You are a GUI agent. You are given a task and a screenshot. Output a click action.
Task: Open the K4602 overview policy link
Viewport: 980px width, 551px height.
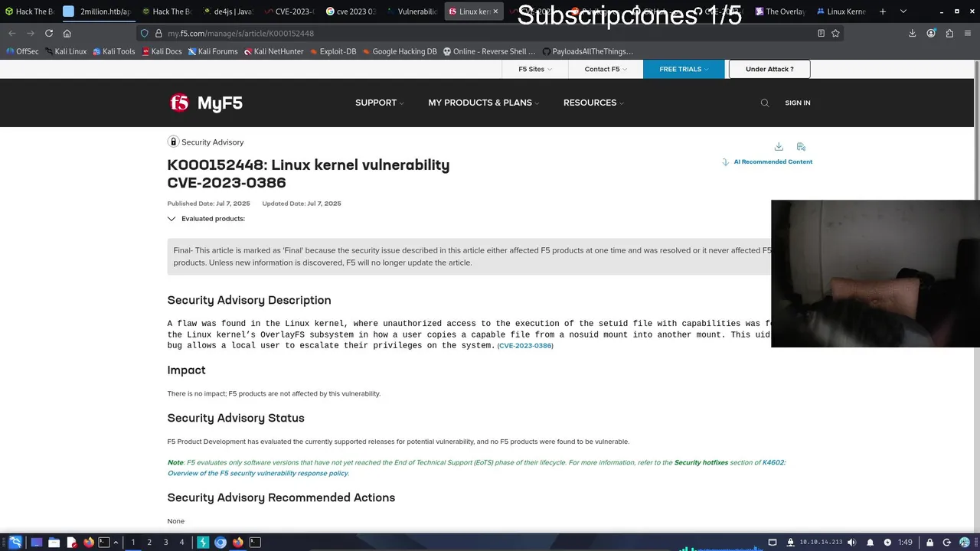(475, 468)
